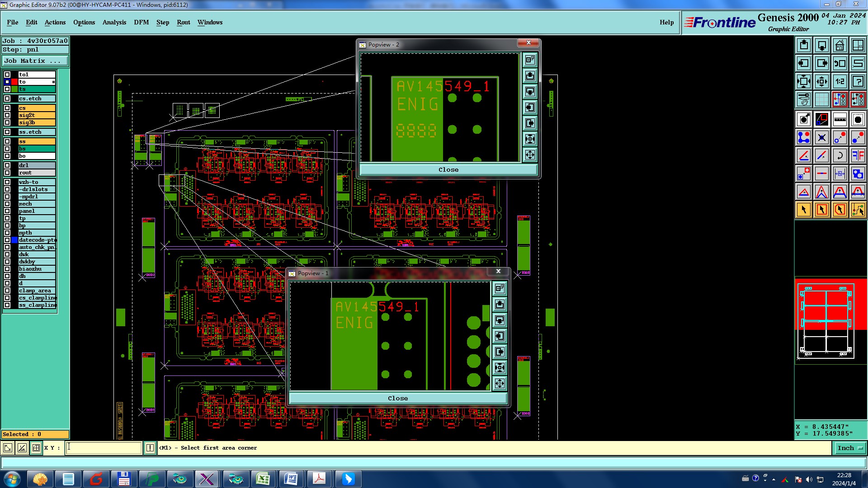Click the pan left view icon
868x488 pixels.
804,63
